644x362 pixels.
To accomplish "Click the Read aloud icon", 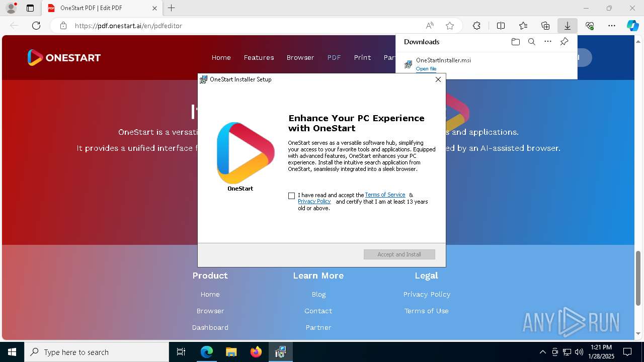I will tap(430, 26).
